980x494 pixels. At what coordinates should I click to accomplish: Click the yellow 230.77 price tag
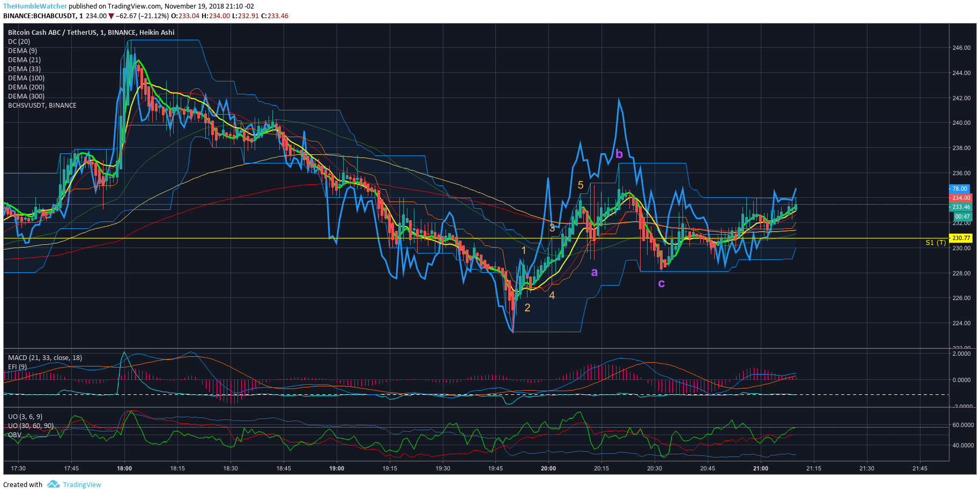pos(961,238)
